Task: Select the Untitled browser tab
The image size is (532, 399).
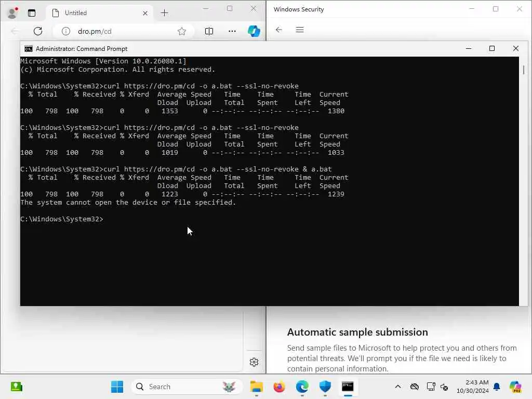Action: tap(99, 13)
